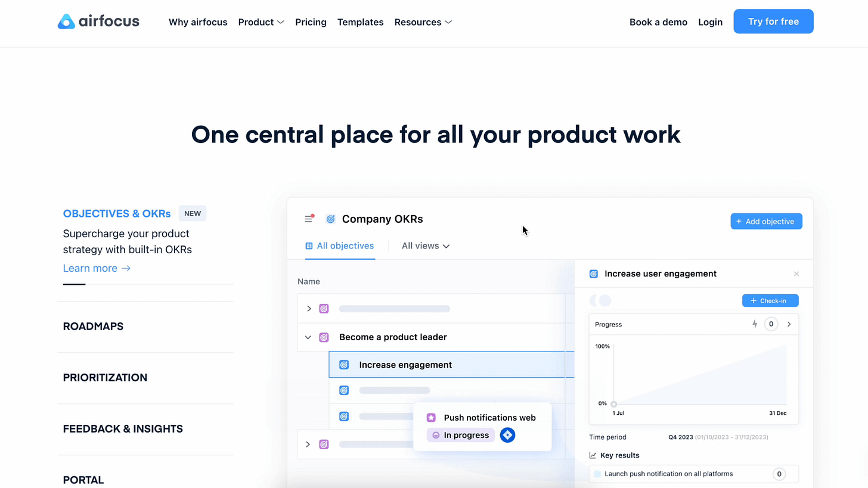Click the purple star icon on Push notifications web
This screenshot has width=868, height=488.
click(x=431, y=418)
